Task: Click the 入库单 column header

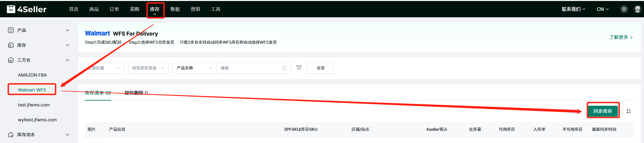Action: [539, 129]
